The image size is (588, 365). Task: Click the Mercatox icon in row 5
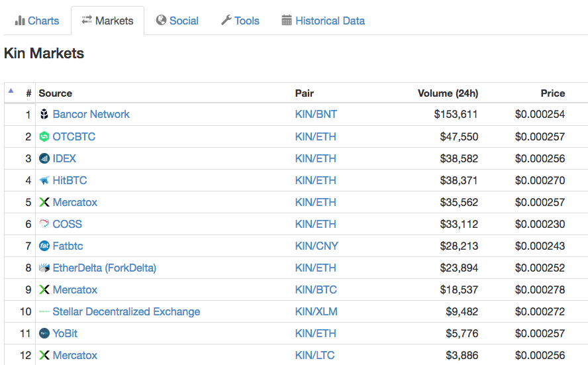click(x=44, y=202)
